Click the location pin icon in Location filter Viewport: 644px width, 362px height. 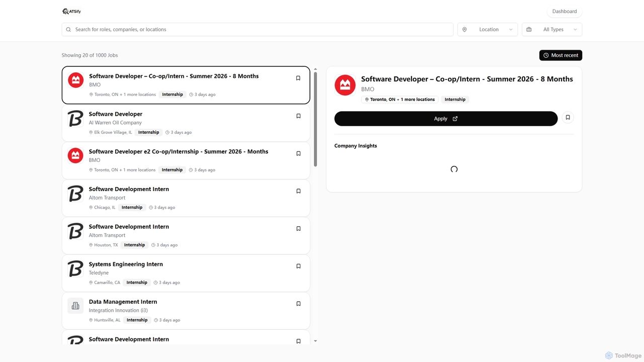464,29
